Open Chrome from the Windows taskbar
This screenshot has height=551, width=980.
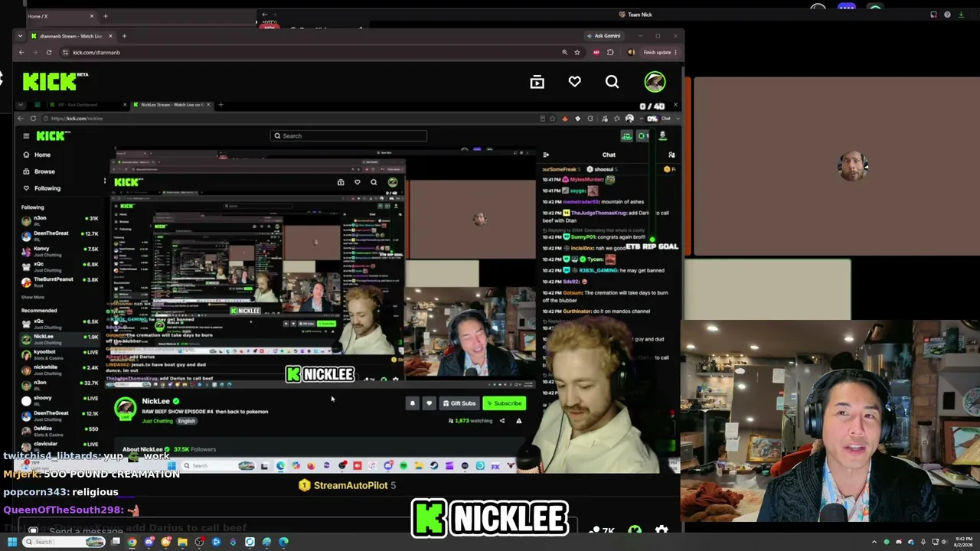132,542
